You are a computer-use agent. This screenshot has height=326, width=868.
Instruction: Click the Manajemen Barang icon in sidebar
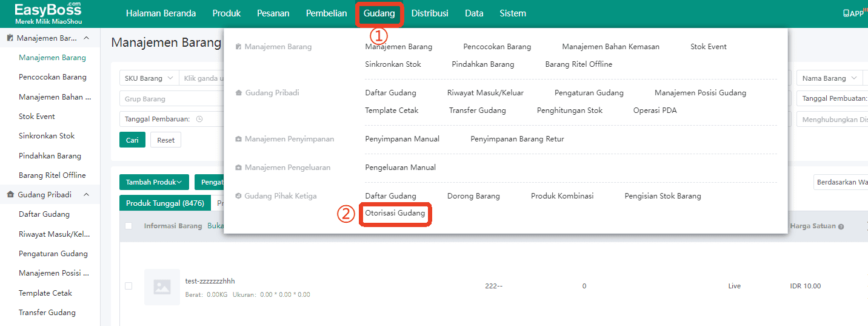[10, 38]
